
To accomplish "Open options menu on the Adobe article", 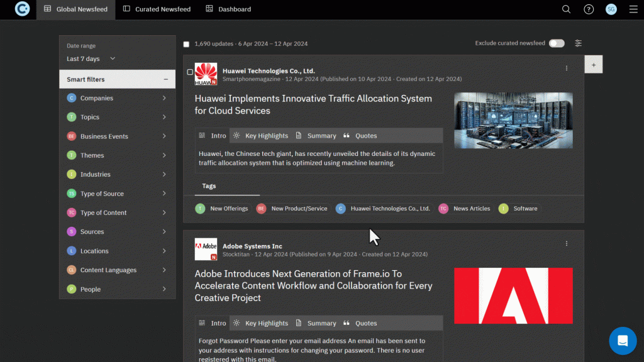I will 566,243.
